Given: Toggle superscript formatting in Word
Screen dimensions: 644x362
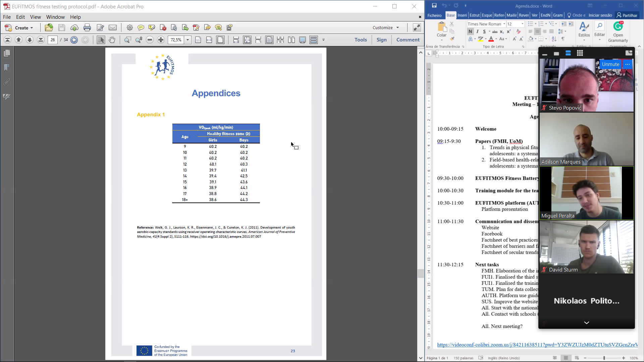Looking at the screenshot, I should [509, 32].
